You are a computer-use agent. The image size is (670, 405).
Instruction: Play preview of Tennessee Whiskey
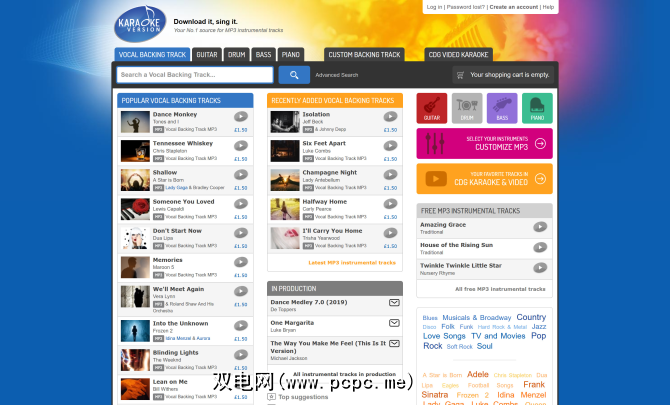241,145
